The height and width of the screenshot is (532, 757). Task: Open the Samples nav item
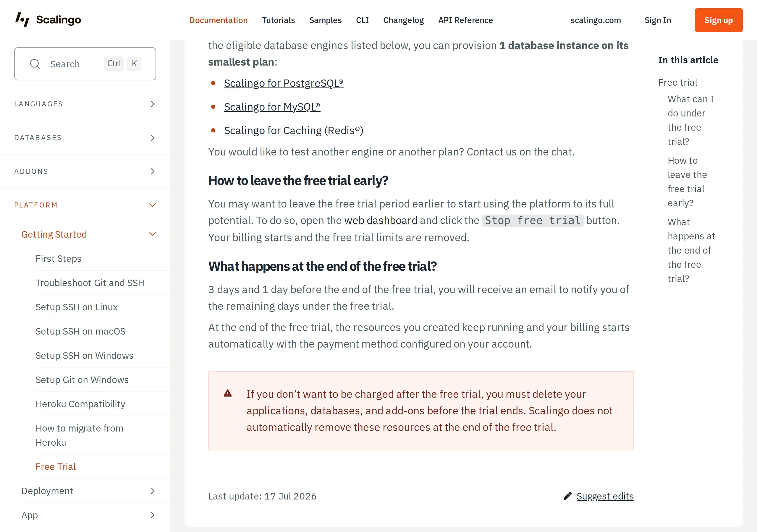[x=325, y=20]
